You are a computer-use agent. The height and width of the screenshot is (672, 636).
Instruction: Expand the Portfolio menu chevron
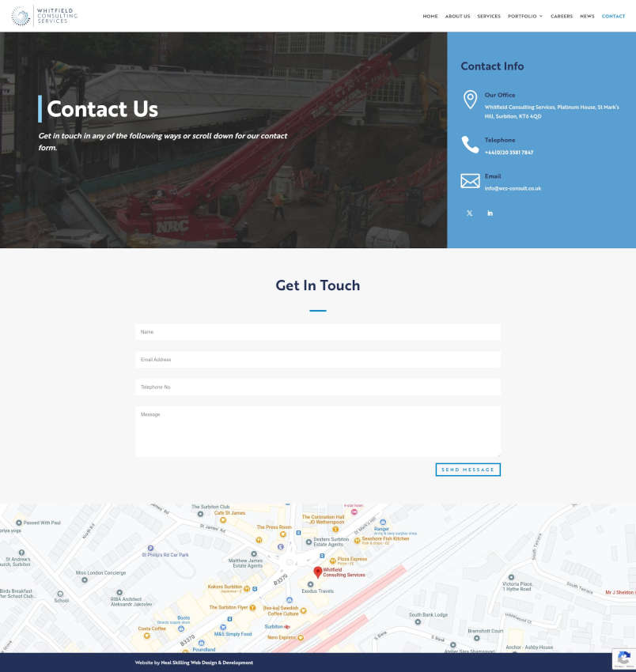[x=541, y=17]
